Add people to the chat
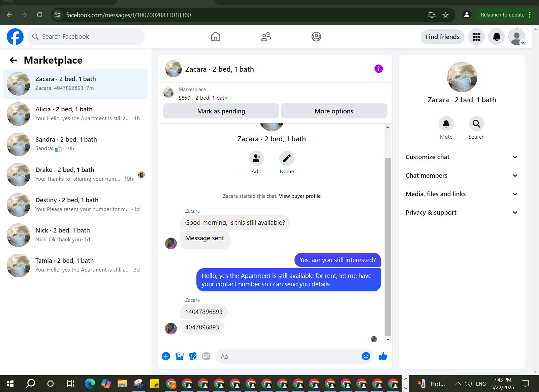The height and width of the screenshot is (392, 539). (256, 158)
